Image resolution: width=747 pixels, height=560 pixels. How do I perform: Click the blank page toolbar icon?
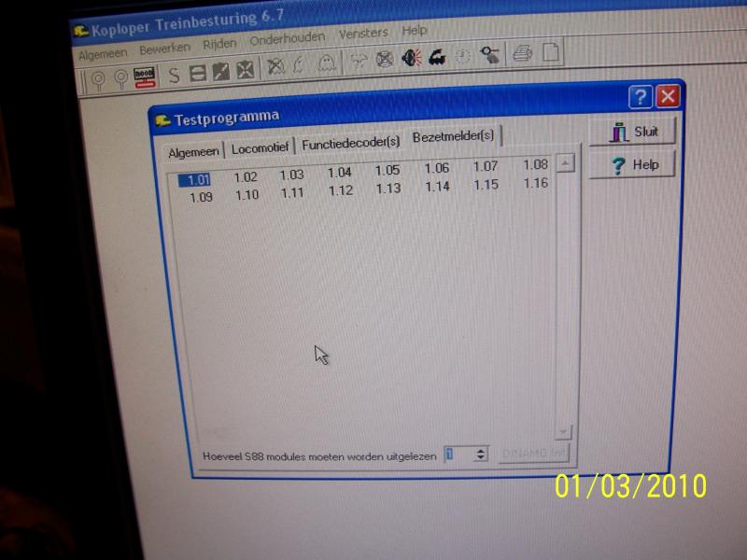(x=550, y=52)
